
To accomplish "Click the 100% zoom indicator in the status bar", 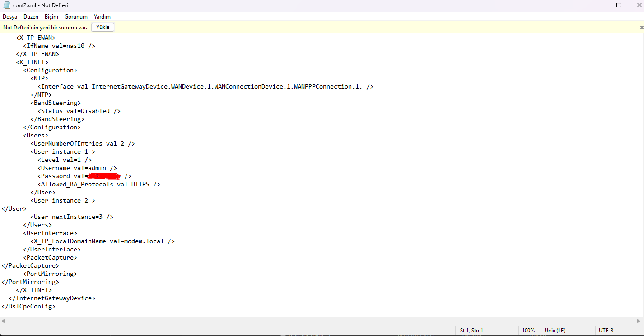I will pos(528,331).
